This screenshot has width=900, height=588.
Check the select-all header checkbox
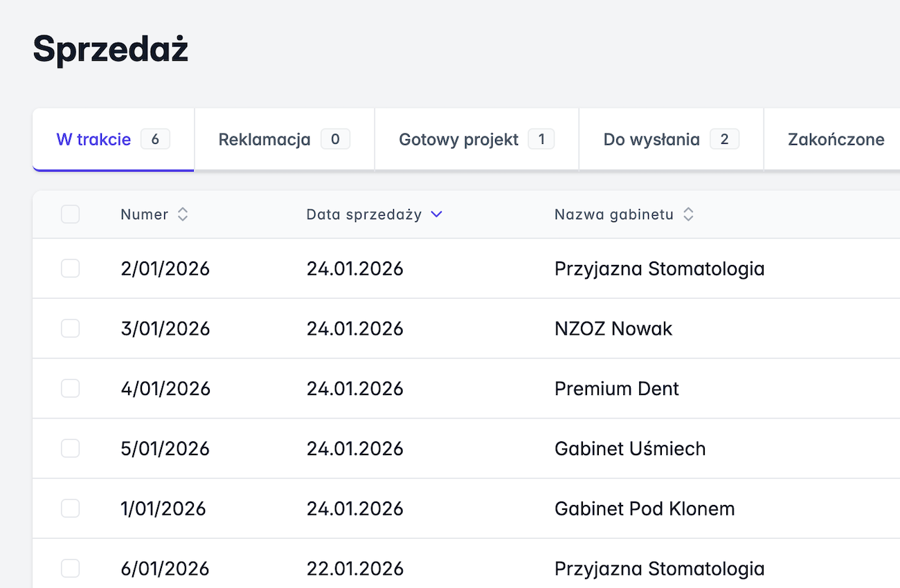point(70,215)
